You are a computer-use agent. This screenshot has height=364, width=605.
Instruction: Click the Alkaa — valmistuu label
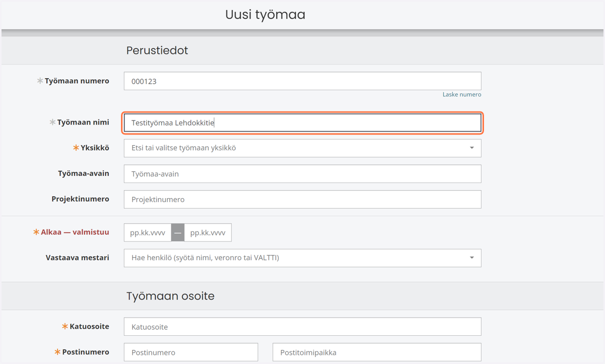tap(75, 232)
